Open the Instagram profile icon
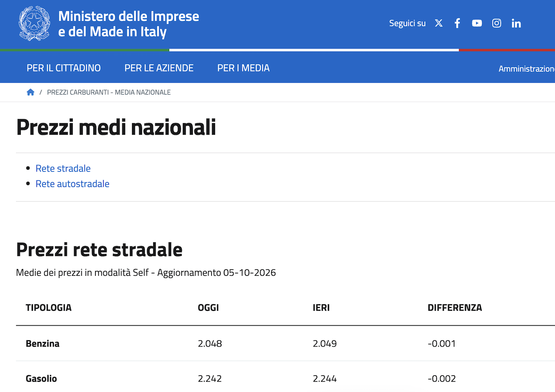Viewport: 555px width, 392px height. pos(497,23)
